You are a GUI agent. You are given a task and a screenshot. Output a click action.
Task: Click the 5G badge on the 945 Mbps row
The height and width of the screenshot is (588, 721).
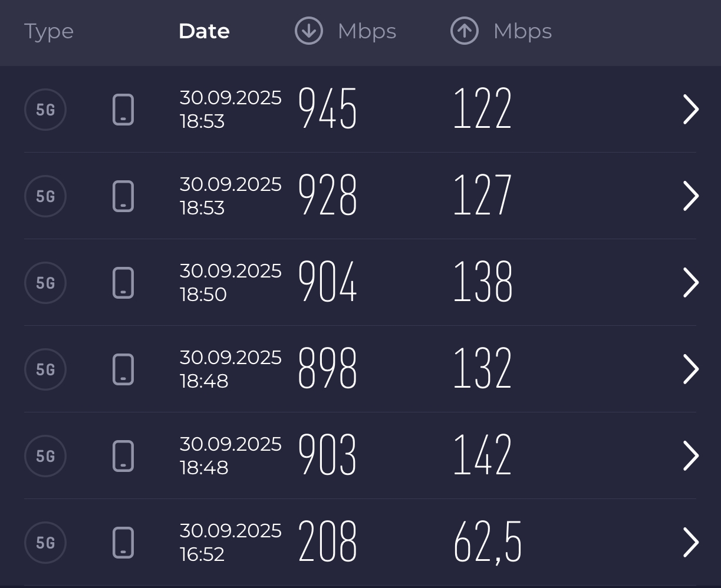(x=45, y=110)
